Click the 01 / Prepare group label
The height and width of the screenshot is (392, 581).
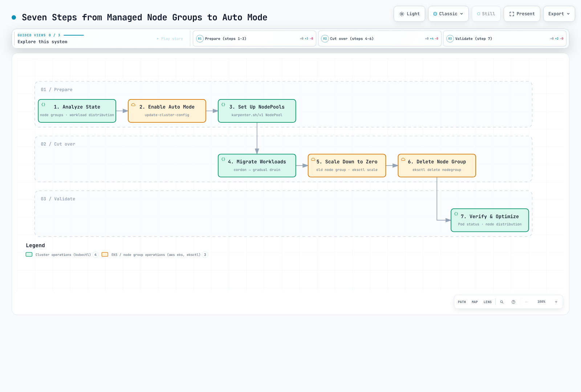click(57, 90)
